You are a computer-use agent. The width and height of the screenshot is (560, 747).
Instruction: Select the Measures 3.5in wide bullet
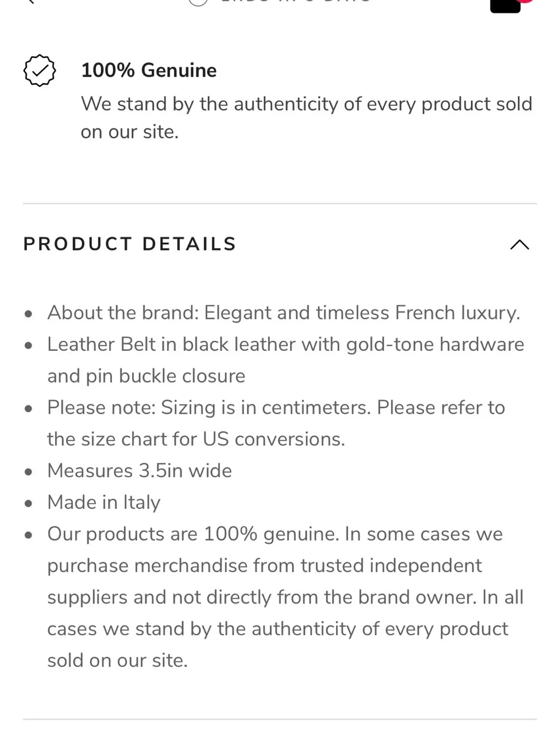[139, 471]
